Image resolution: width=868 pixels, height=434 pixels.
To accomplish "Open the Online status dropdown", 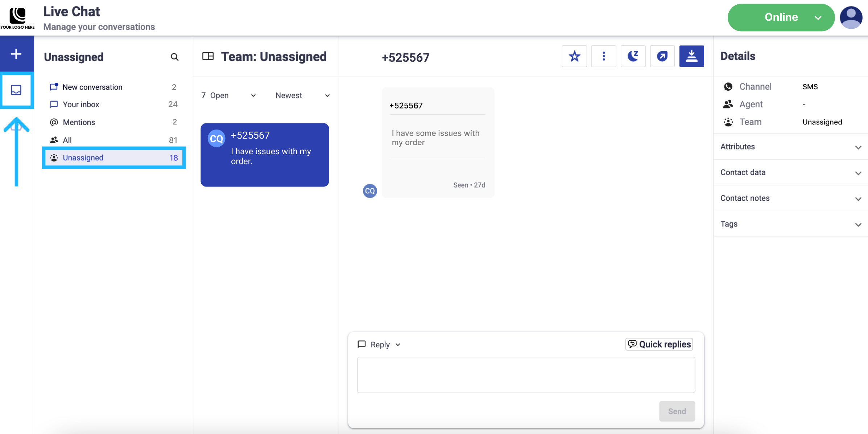I will [781, 17].
